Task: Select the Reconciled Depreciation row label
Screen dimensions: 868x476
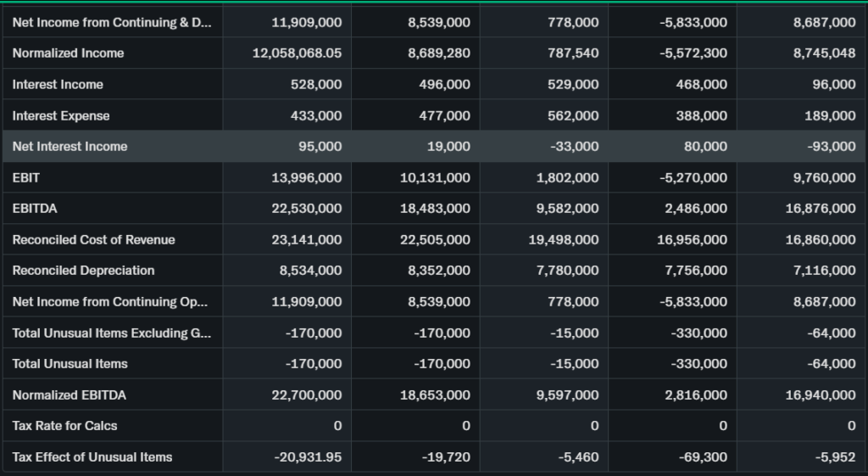Action: pos(83,271)
